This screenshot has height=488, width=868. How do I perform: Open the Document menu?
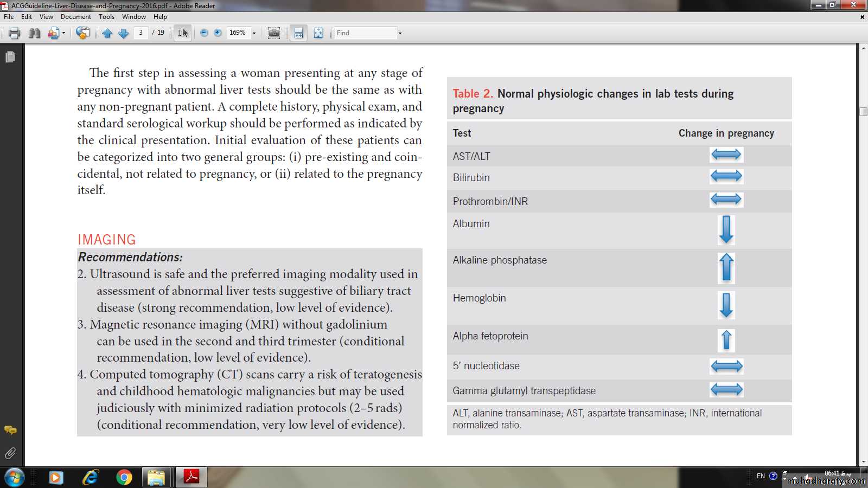point(75,17)
